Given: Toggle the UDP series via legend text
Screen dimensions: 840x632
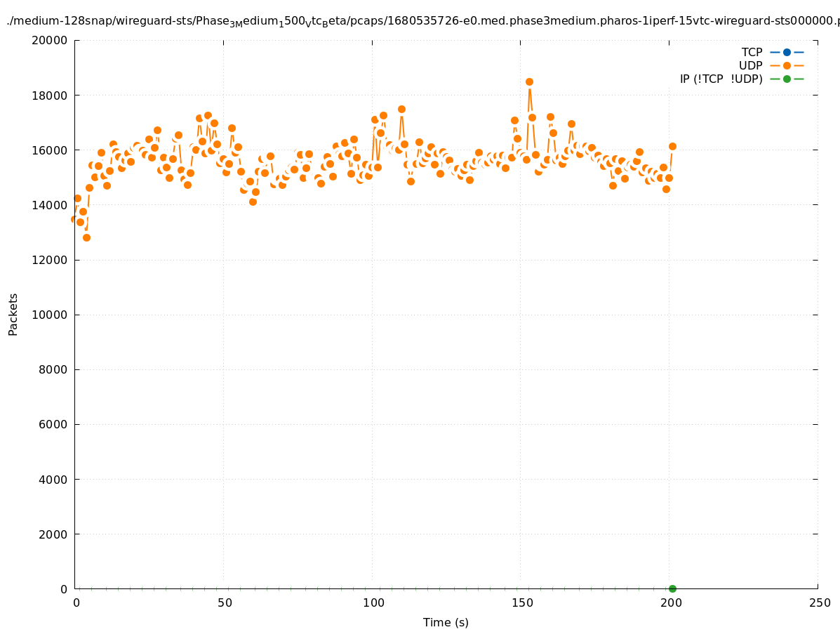Looking at the screenshot, I should (x=750, y=65).
